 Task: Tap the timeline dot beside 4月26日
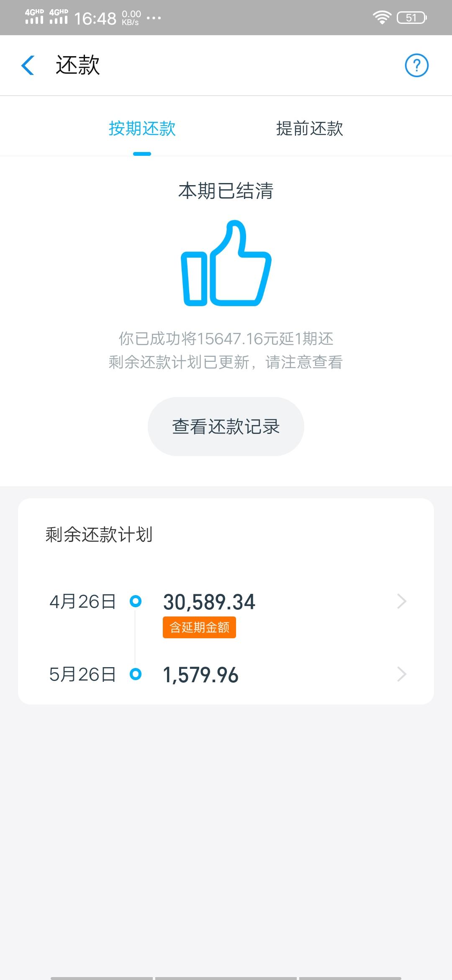click(136, 601)
